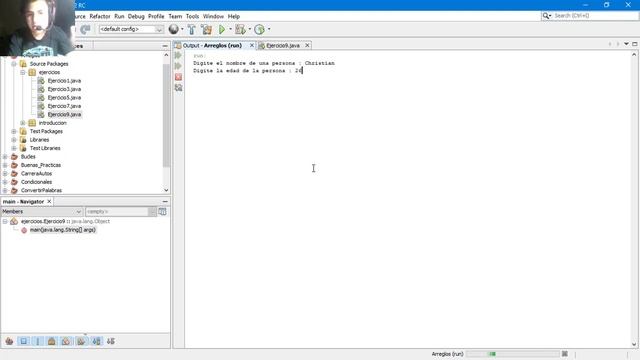
Task: Click the Clean and Build Project icon
Action: point(207,29)
